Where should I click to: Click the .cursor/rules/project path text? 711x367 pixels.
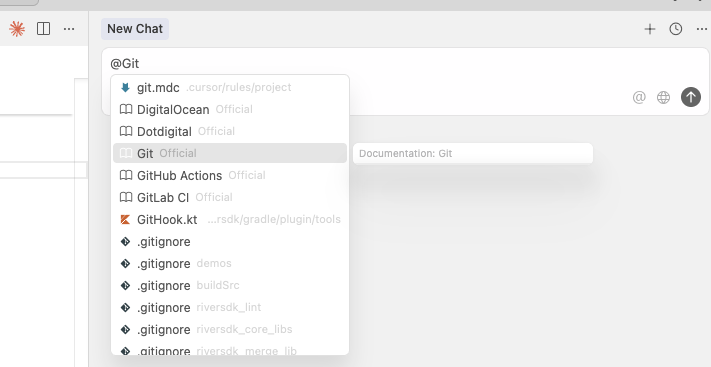tap(239, 87)
